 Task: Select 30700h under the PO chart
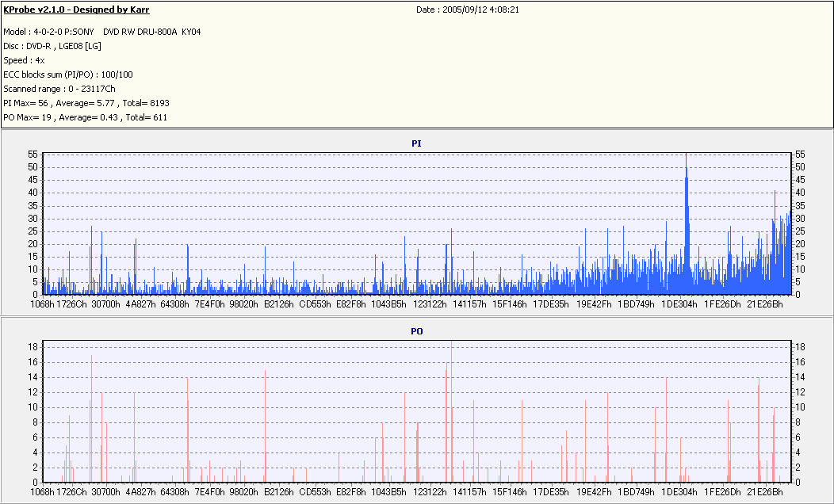point(106,492)
